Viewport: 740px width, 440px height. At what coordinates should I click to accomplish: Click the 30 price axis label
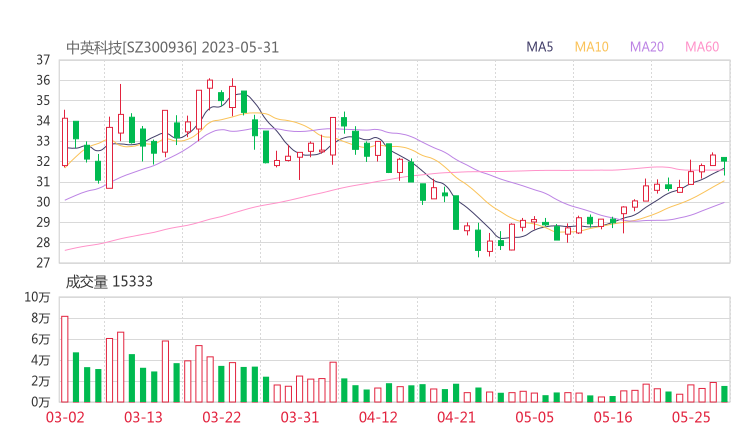click(x=43, y=202)
